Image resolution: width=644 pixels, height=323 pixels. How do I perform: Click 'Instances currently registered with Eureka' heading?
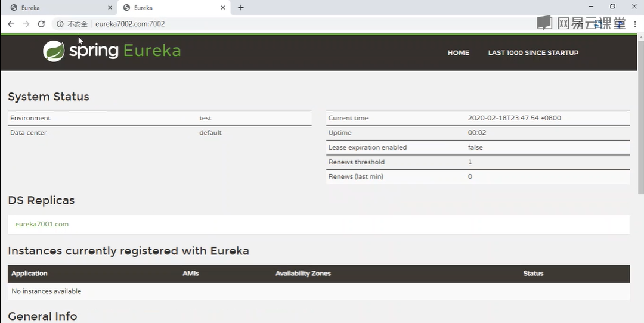tap(129, 251)
